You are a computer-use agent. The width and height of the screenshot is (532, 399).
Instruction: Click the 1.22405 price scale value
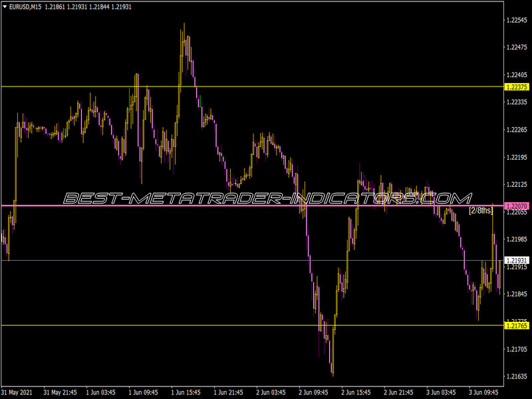[517, 75]
